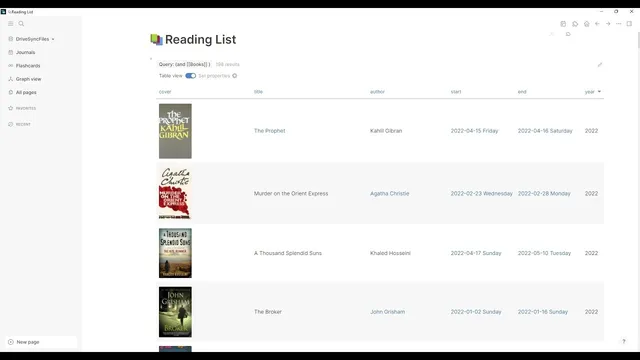Expand the Favorites section
Image resolution: width=640 pixels, height=360 pixels.
pyautogui.click(x=25, y=109)
